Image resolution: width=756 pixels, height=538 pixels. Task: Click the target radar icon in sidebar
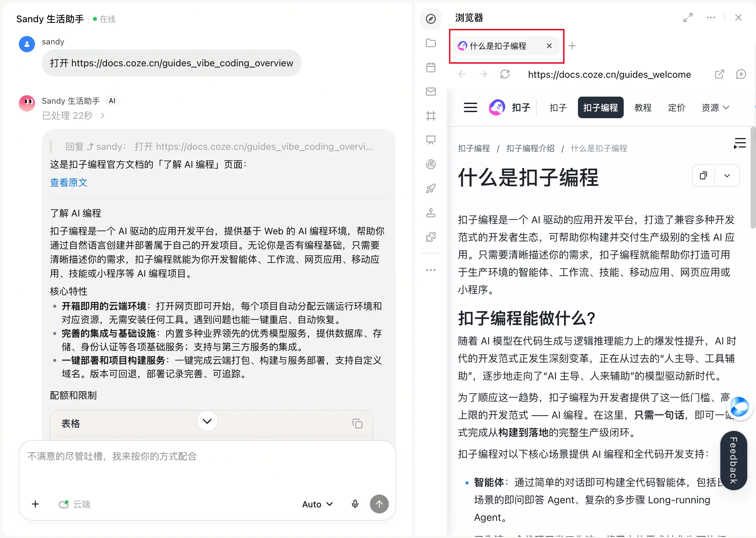click(431, 164)
